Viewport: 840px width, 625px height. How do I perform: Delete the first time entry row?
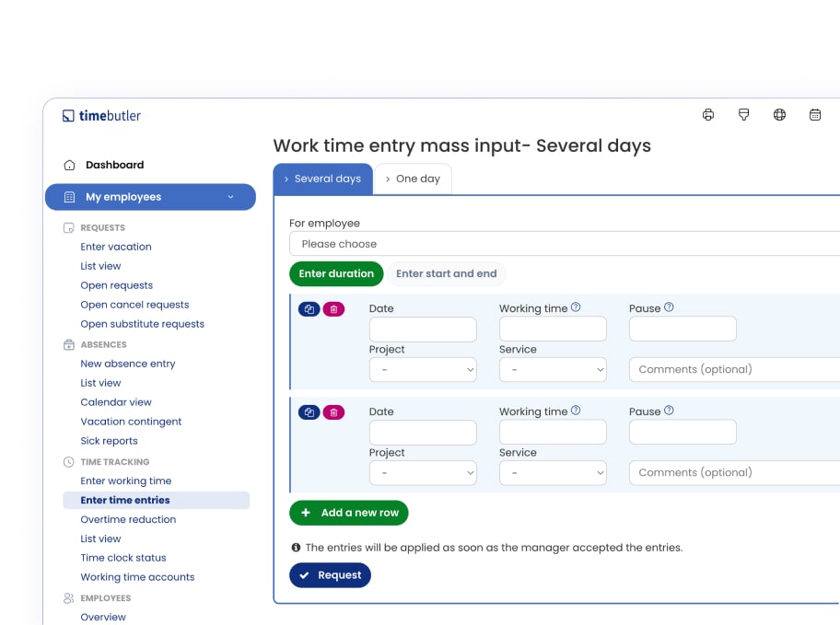333,309
